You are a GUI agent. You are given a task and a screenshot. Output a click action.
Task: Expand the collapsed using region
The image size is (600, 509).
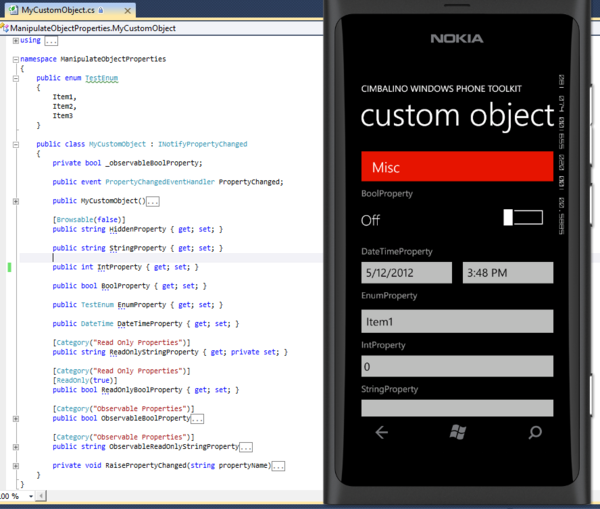[16, 41]
